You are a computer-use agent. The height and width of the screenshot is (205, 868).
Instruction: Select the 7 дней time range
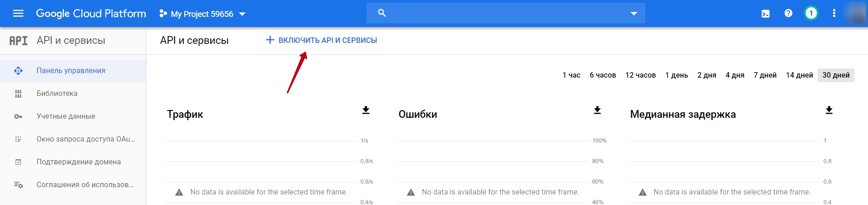[x=765, y=75]
